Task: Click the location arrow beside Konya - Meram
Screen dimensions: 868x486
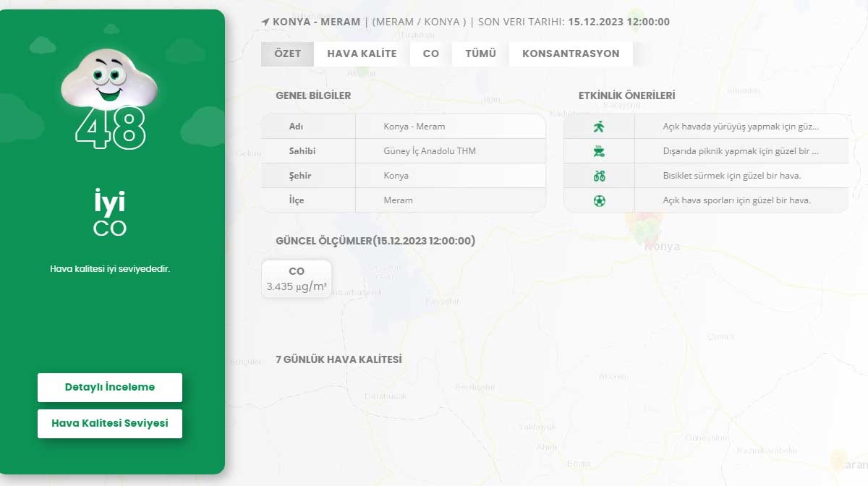Action: (x=265, y=22)
